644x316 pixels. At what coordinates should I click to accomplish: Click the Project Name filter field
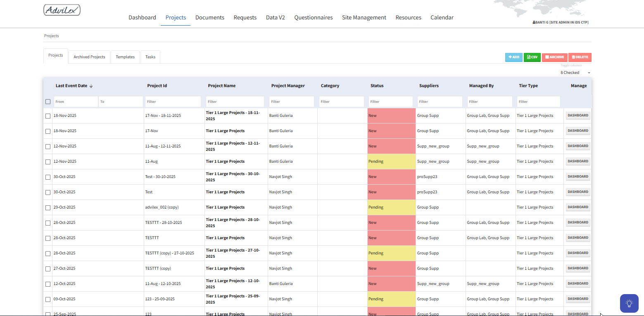tap(235, 102)
